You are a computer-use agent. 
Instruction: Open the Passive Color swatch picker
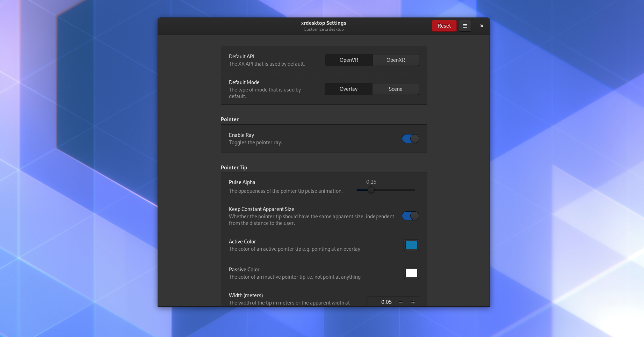411,273
